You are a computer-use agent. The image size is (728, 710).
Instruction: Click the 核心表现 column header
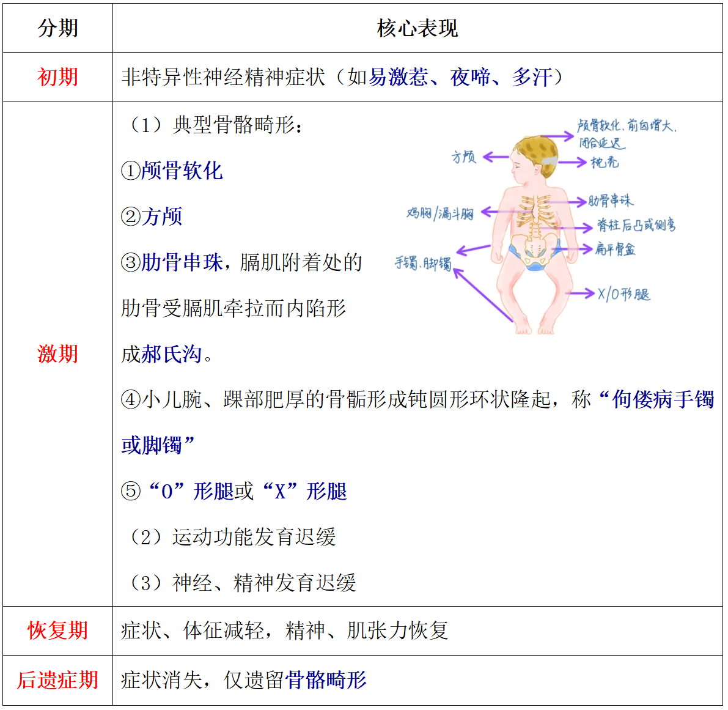click(x=417, y=28)
